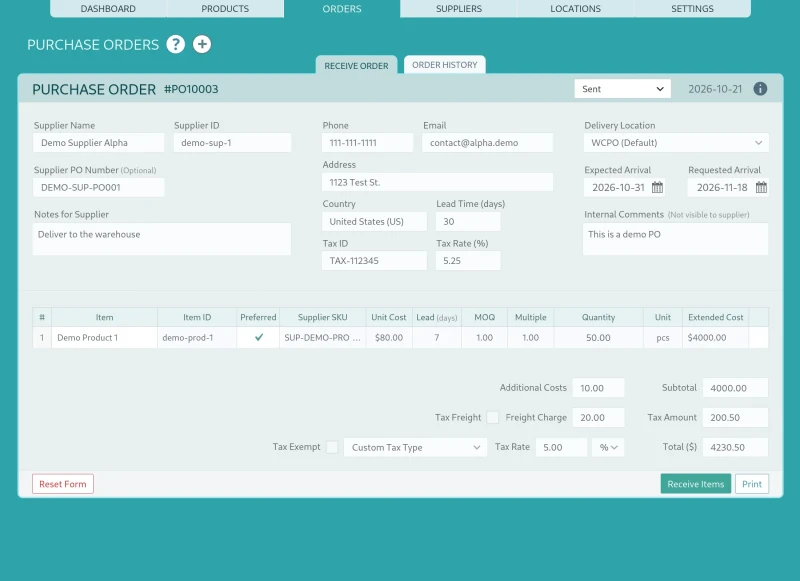800x581 pixels.
Task: Toggle the Tax Freight checkbox
Action: tap(492, 417)
